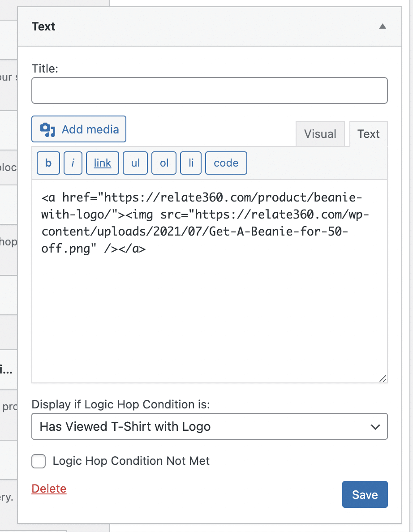
Task: Wrap text in code tags
Action: pyautogui.click(x=226, y=163)
